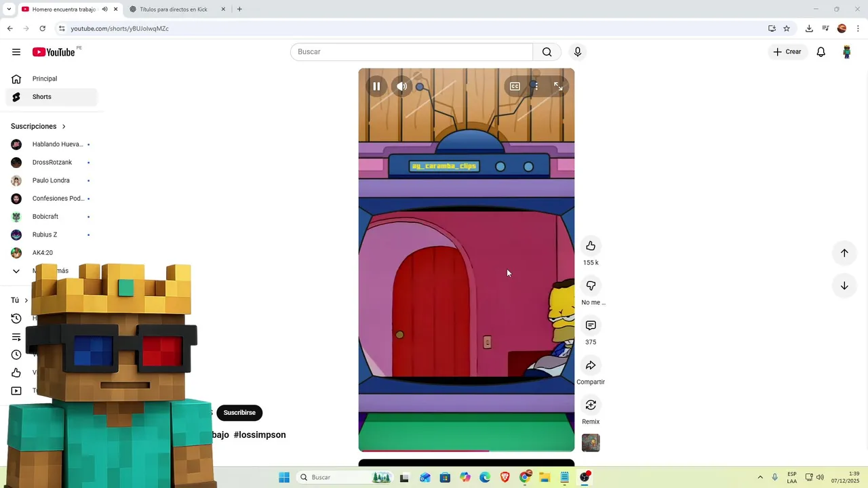Mute the Short's volume
The width and height of the screenshot is (868, 488).
tap(402, 86)
